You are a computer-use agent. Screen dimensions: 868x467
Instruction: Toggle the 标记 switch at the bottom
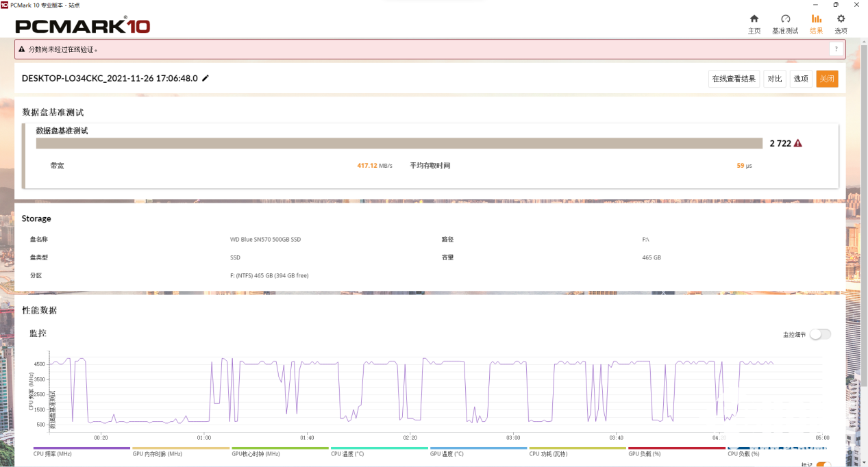click(823, 465)
